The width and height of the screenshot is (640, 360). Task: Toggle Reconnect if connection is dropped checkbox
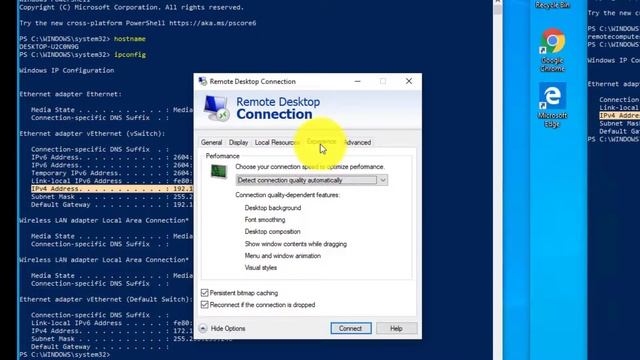[x=204, y=305]
